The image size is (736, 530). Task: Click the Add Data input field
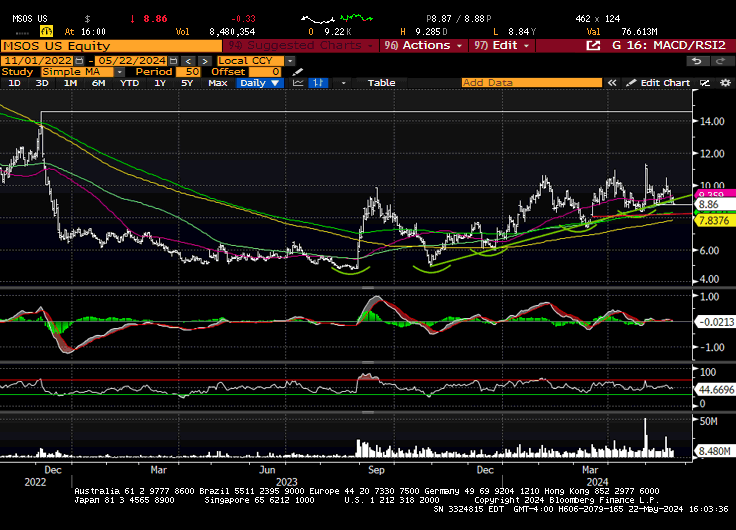(x=532, y=83)
